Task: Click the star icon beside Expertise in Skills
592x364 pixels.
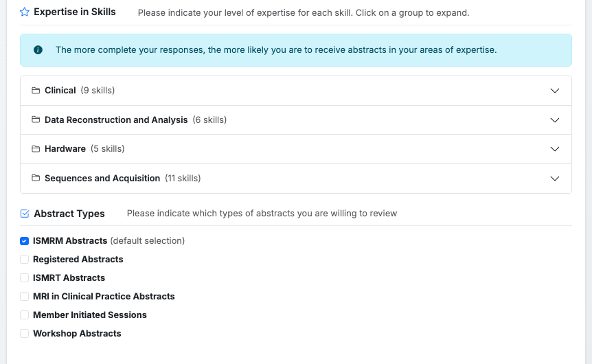Action: (25, 12)
